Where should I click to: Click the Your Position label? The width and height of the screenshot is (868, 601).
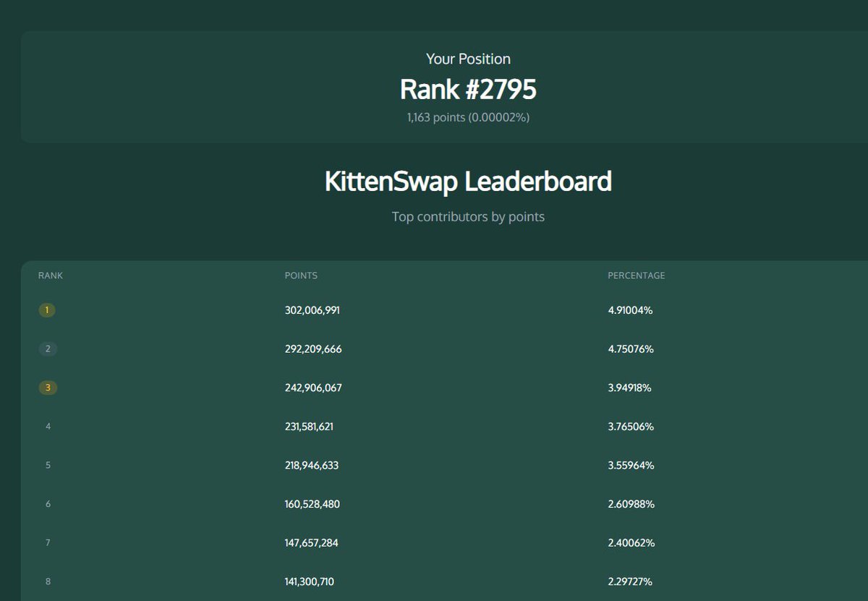coord(468,59)
